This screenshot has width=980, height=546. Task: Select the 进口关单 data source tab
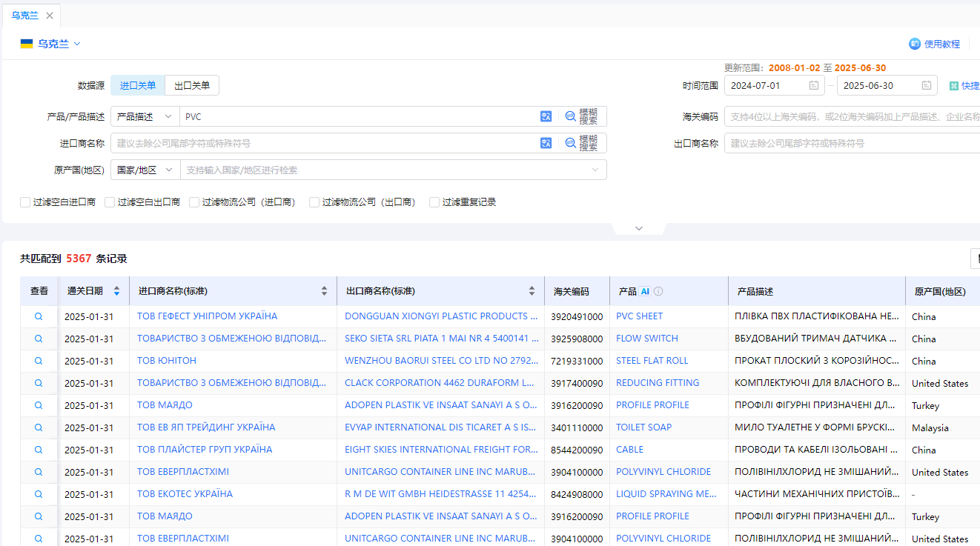click(x=137, y=84)
